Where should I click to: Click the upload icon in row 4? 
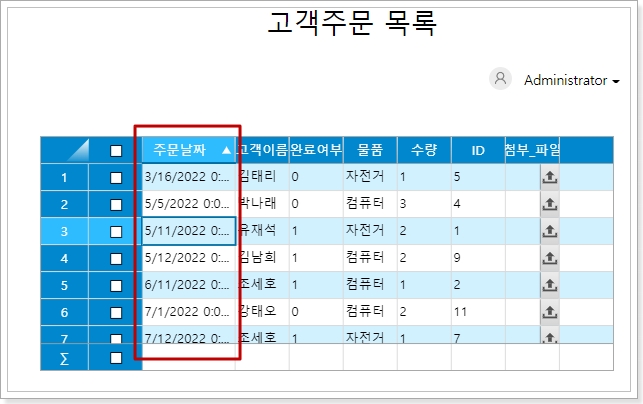pos(550,258)
